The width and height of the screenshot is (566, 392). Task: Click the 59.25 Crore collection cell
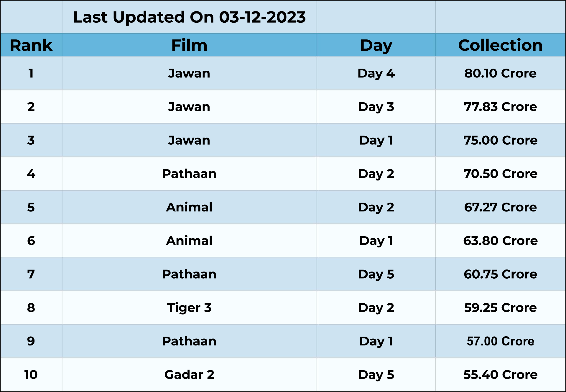(x=500, y=307)
